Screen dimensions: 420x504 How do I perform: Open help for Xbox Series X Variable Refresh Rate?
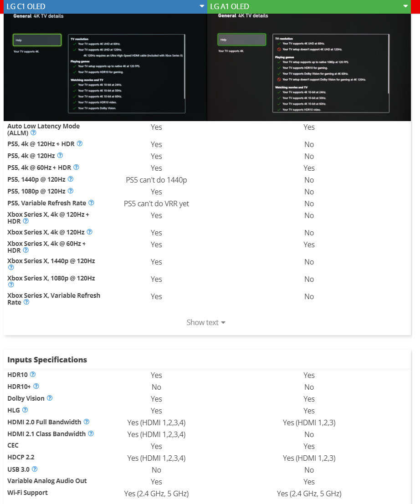click(x=27, y=302)
